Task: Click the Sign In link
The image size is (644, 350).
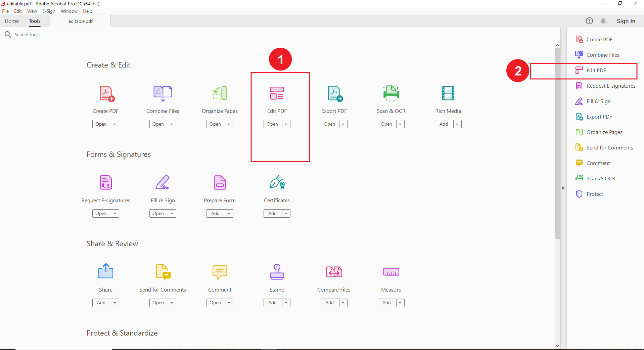Action: click(626, 21)
